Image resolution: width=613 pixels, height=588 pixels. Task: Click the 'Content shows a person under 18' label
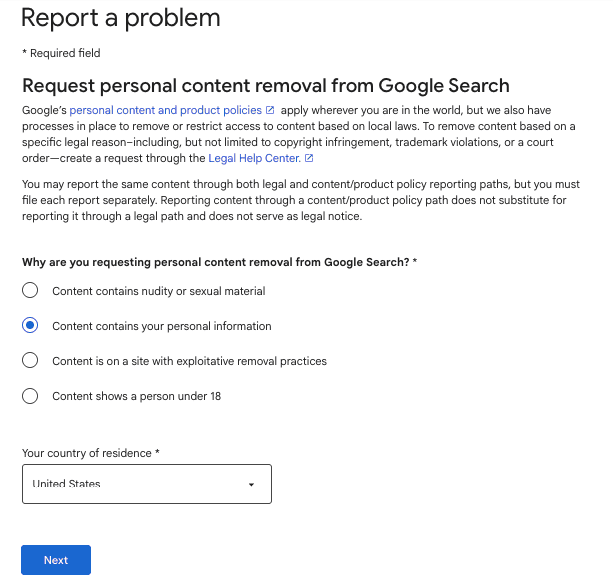tap(136, 396)
